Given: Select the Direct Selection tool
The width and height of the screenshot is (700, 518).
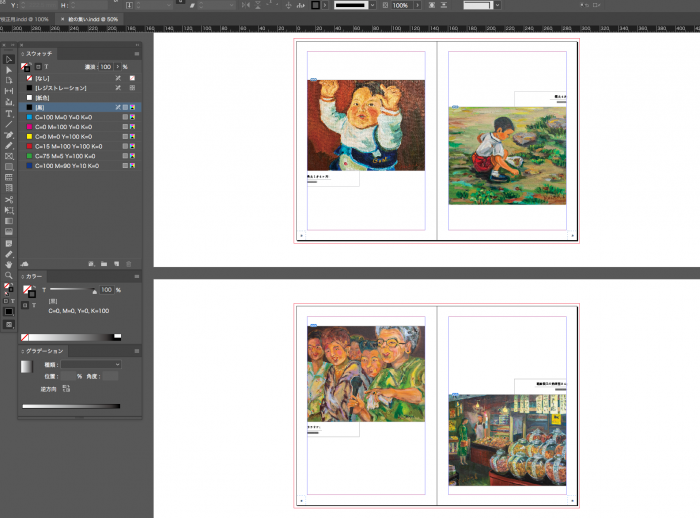Looking at the screenshot, I should 8,70.
